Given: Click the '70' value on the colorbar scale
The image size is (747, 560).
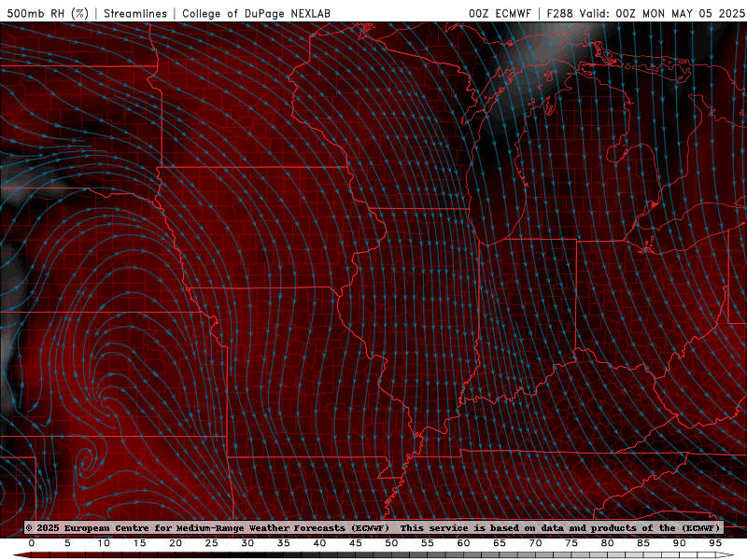Looking at the screenshot, I should (535, 543).
